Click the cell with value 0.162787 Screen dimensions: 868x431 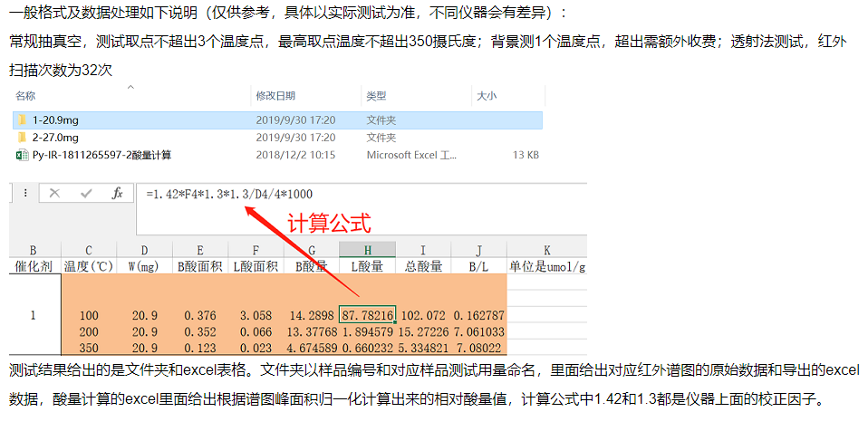click(x=478, y=315)
